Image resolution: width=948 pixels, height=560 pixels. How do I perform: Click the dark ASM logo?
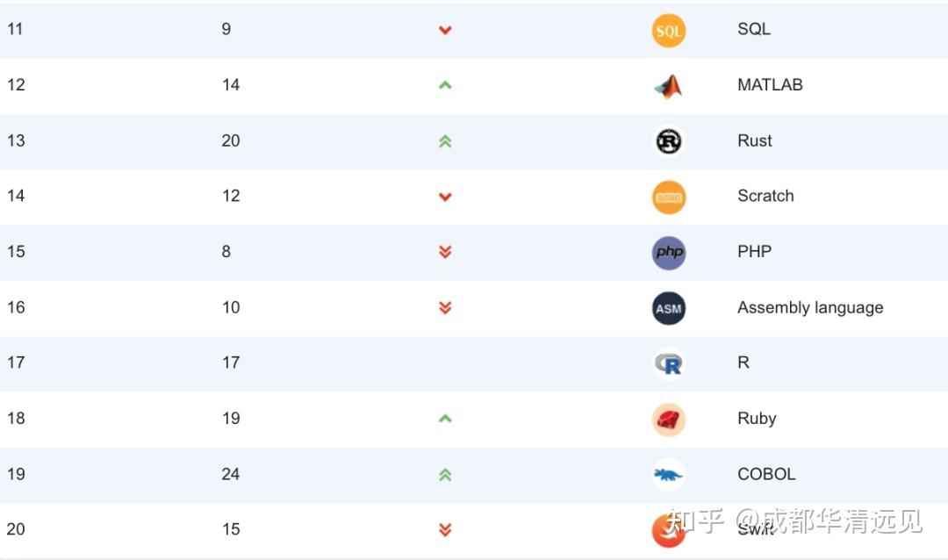coord(668,308)
